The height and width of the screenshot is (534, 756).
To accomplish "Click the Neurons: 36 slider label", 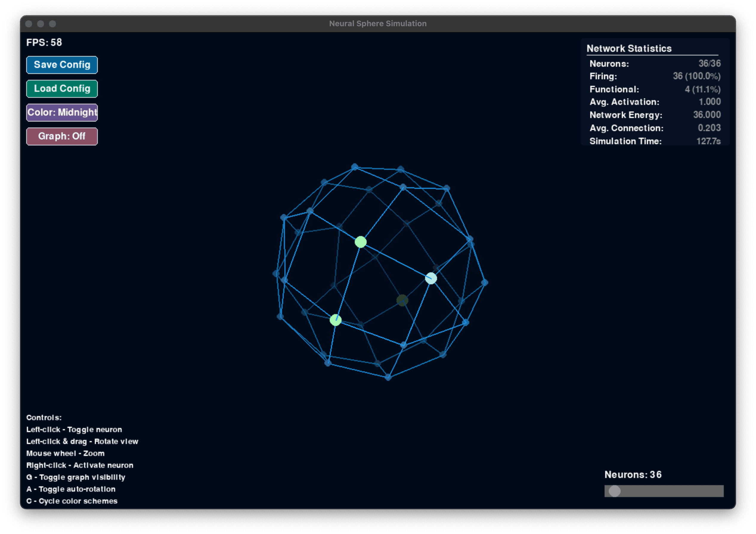I will [x=633, y=474].
